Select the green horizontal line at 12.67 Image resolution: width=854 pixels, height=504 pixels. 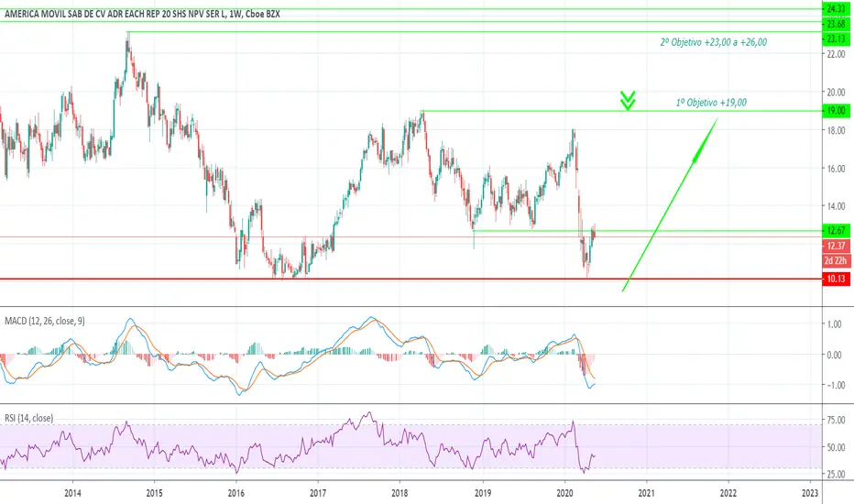click(x=647, y=231)
